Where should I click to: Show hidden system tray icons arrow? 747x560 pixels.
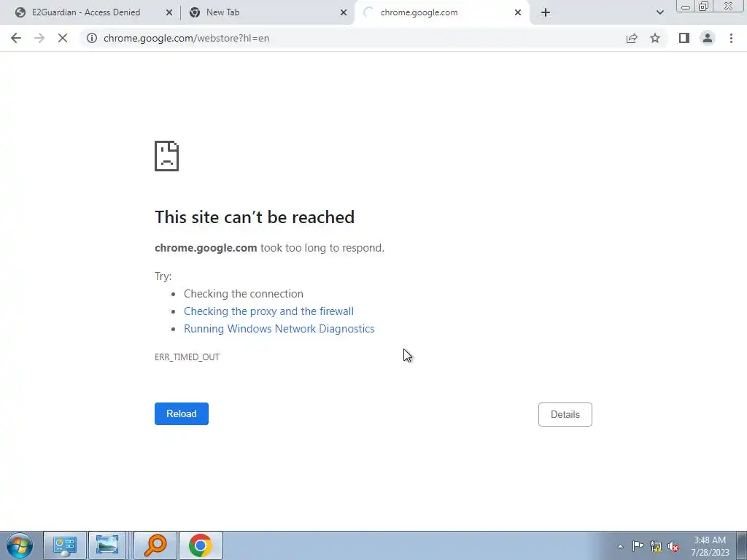[620, 546]
